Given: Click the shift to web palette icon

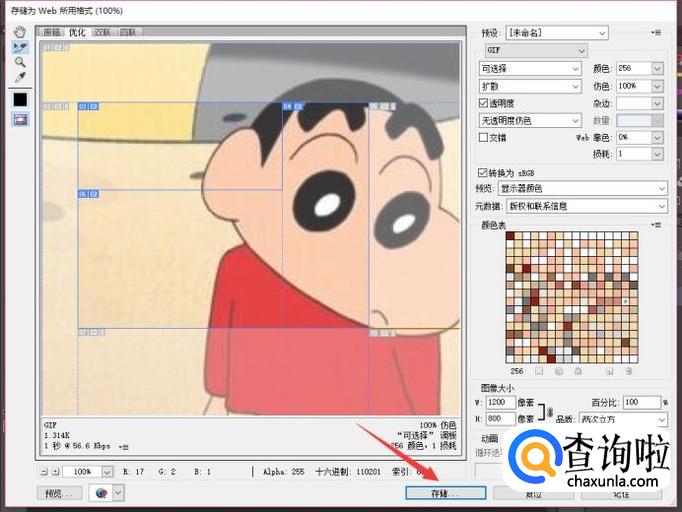Looking at the screenshot, I should [559, 371].
